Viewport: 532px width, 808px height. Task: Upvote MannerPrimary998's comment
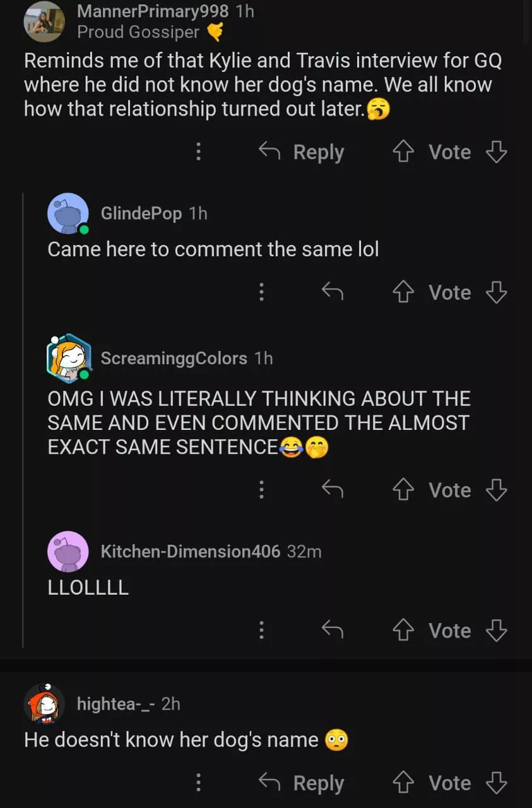402,152
